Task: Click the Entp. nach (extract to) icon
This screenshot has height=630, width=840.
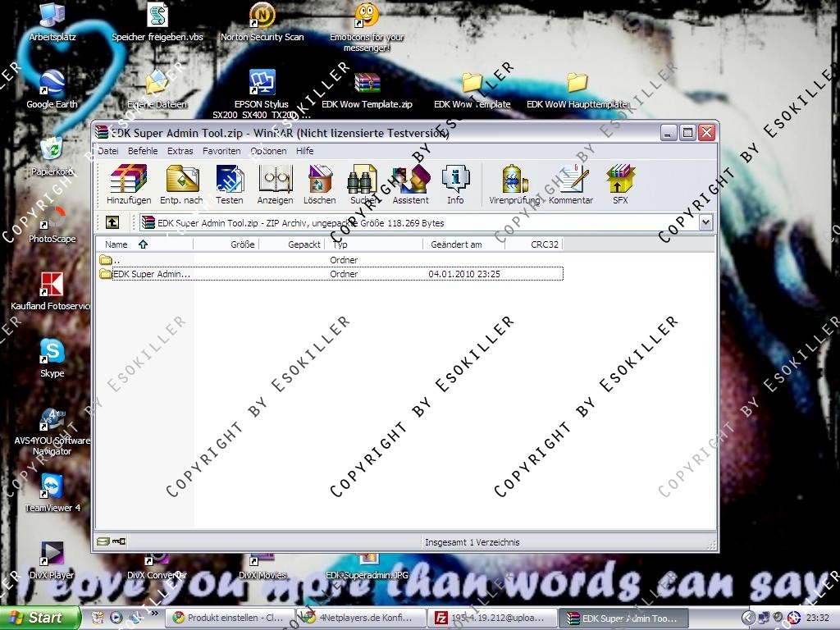Action: pyautogui.click(x=181, y=185)
